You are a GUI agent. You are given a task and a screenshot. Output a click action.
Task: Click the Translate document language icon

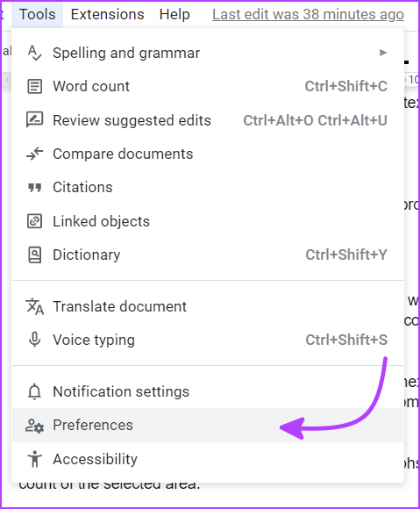[x=34, y=306]
